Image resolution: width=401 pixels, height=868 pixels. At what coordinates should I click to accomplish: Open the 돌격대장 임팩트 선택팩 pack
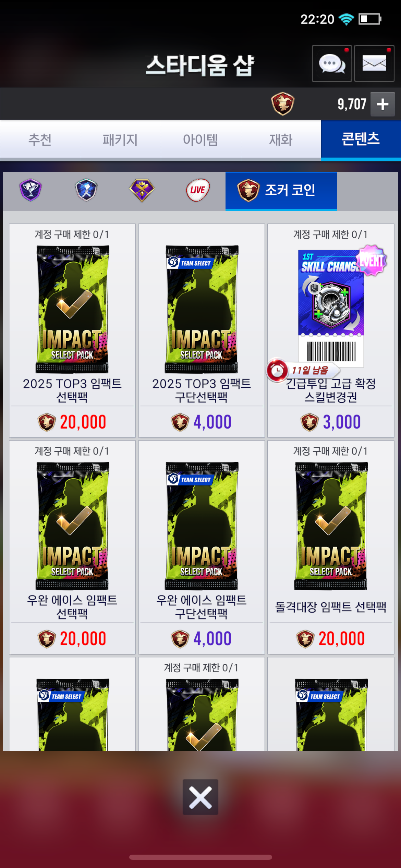coord(331,547)
